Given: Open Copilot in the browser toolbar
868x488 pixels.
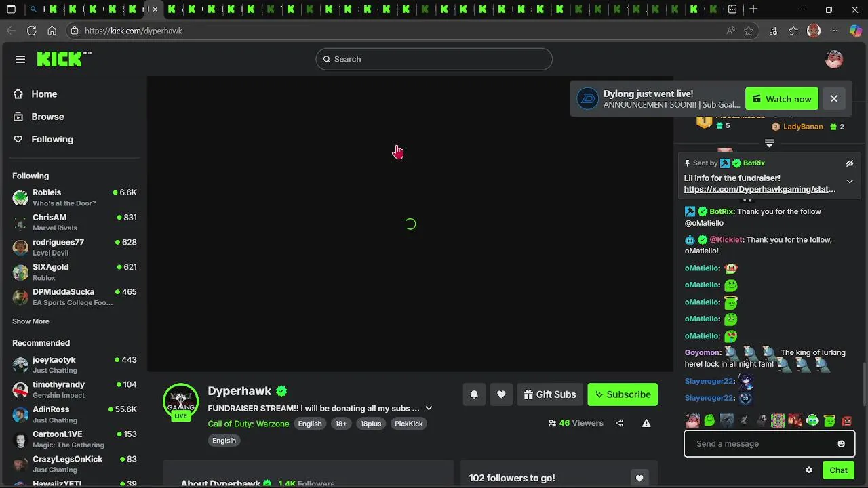Looking at the screenshot, I should pyautogui.click(x=856, y=30).
